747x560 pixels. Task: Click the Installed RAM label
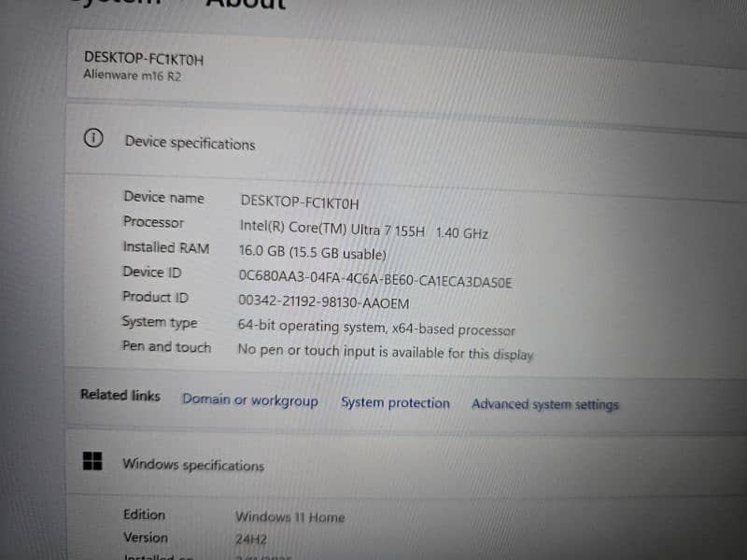click(x=166, y=247)
